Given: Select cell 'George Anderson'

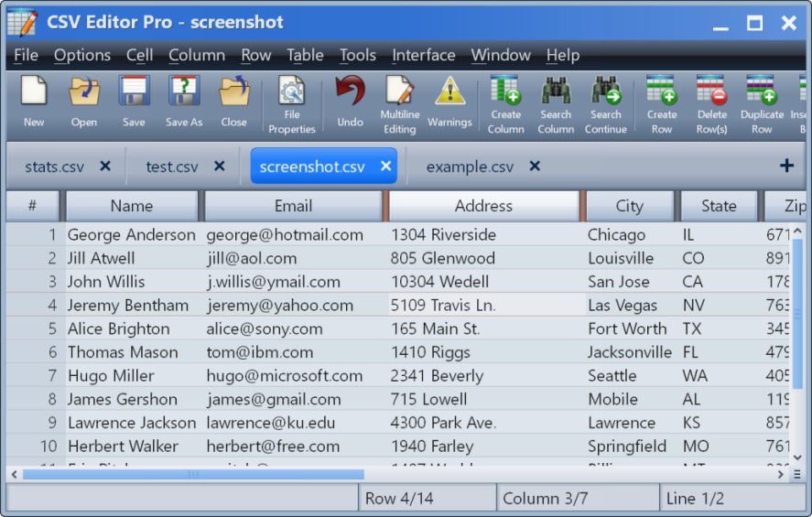Looking at the screenshot, I should click(x=132, y=235).
